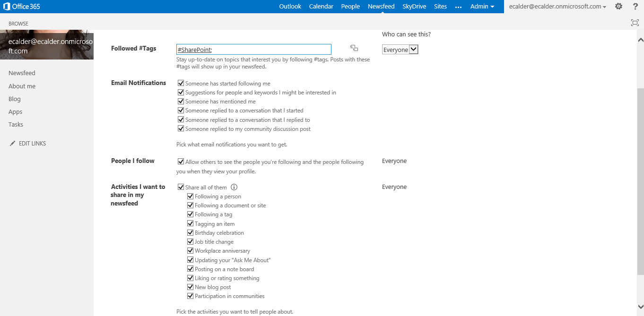The image size is (644, 316).
Task: Open Apps link in sidebar
Action: [16, 111]
